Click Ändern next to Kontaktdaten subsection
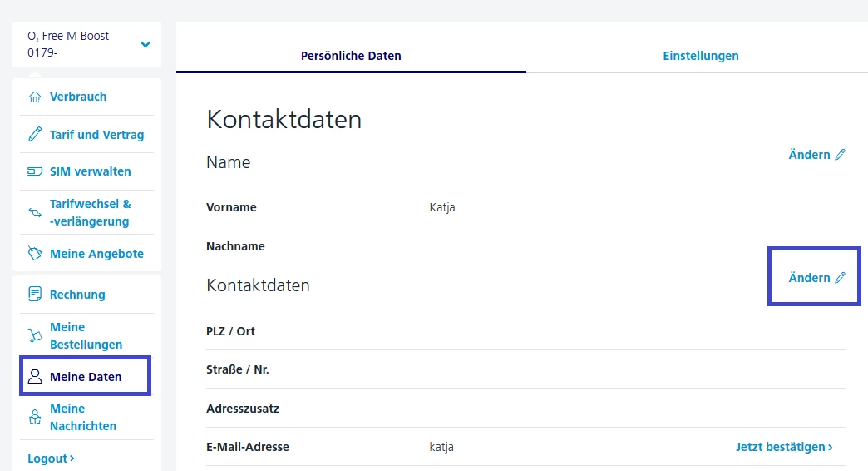Image resolution: width=868 pixels, height=471 pixels. coord(816,278)
